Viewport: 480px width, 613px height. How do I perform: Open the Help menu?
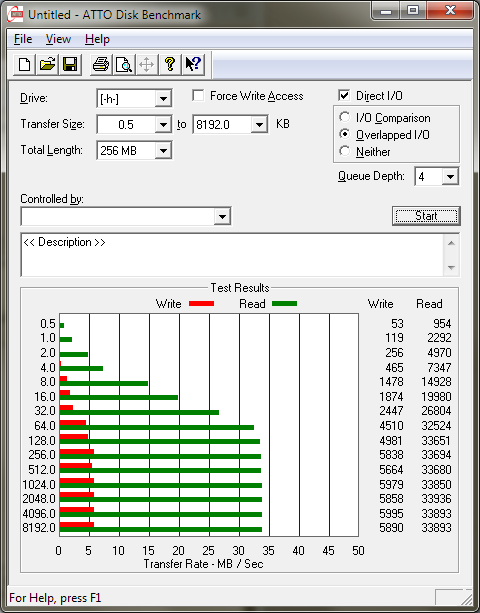click(x=97, y=39)
